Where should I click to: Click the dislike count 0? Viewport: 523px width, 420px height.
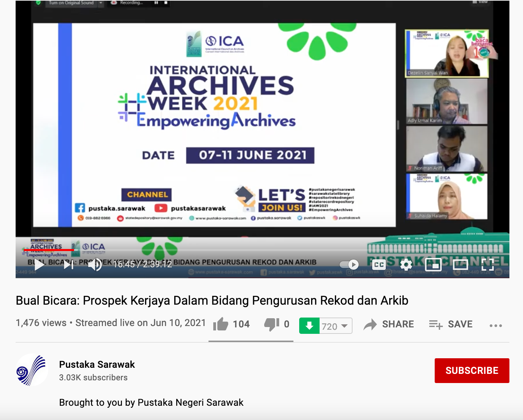pyautogui.click(x=287, y=324)
